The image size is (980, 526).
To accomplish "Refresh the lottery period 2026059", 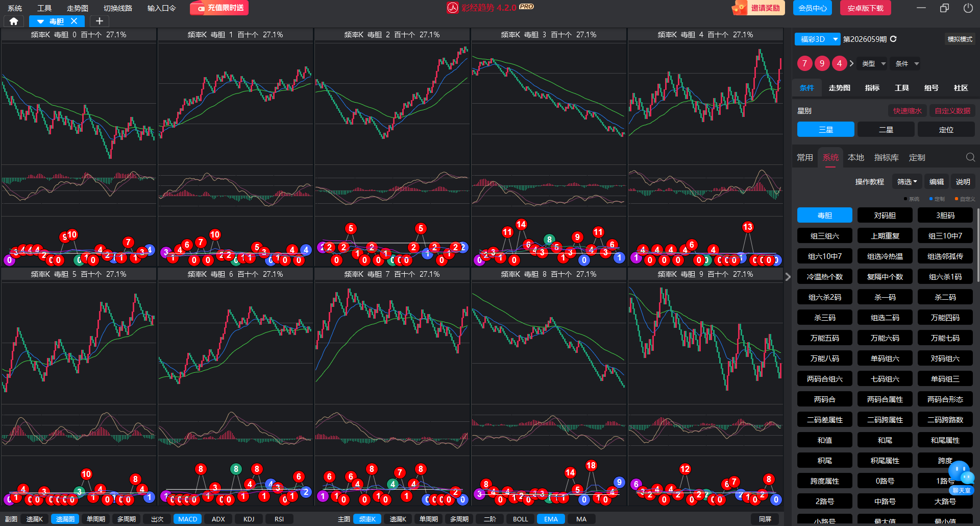I will 893,39.
